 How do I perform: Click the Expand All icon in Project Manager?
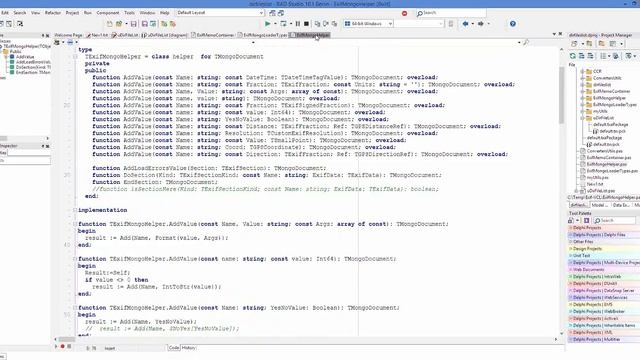(x=582, y=56)
